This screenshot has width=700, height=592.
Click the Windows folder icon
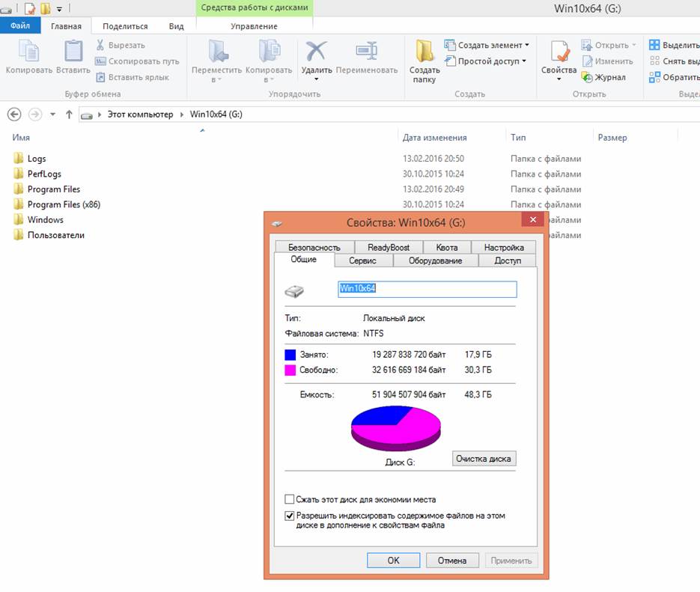[18, 219]
